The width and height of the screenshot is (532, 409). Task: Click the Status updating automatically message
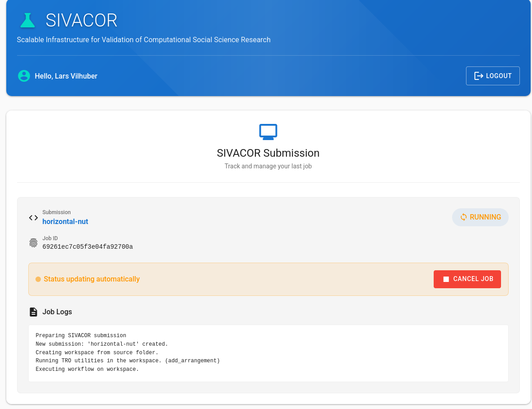point(92,279)
